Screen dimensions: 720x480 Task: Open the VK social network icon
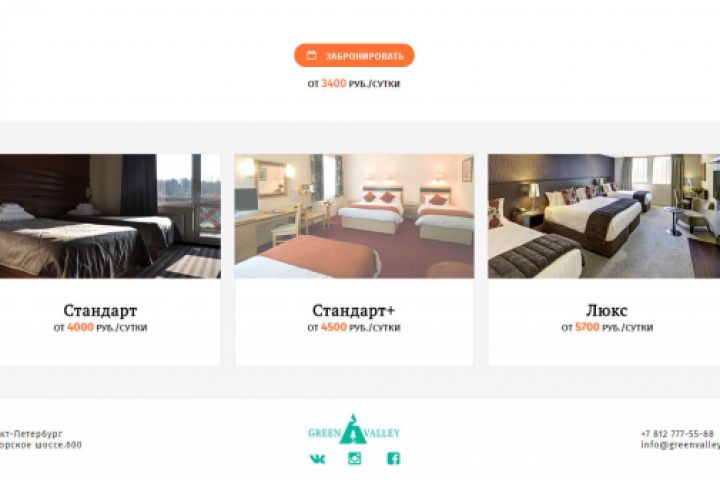[317, 458]
